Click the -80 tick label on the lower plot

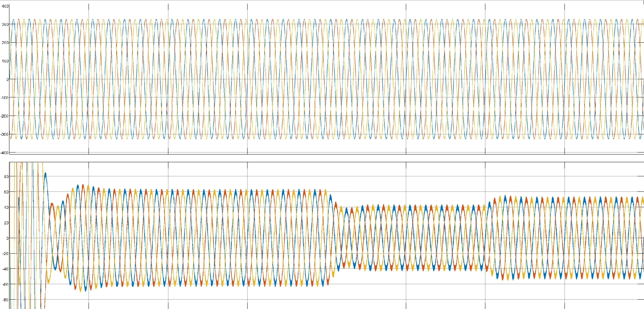pos(5,300)
